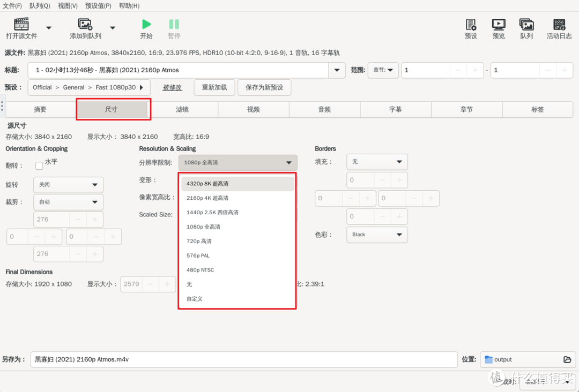Screen dimensions: 579x392
Task: Open the 填充 dropdown set to 无
Action: pos(377,162)
